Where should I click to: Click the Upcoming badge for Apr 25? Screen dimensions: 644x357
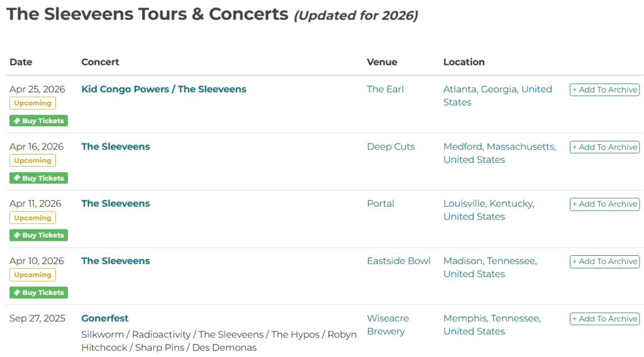tap(33, 103)
